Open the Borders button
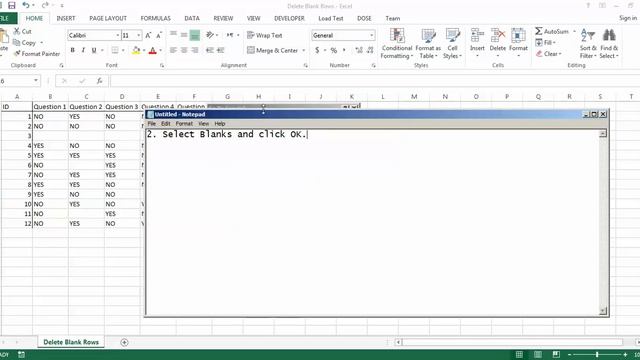 coord(115,50)
